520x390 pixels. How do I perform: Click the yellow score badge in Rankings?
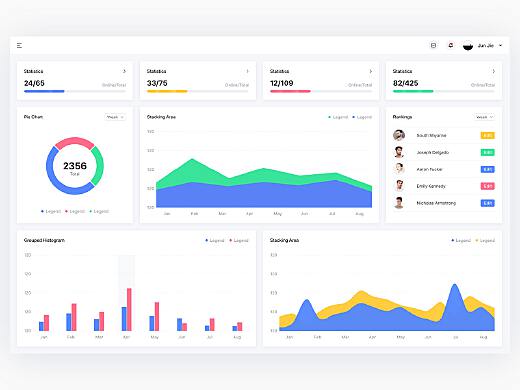pyautogui.click(x=488, y=135)
